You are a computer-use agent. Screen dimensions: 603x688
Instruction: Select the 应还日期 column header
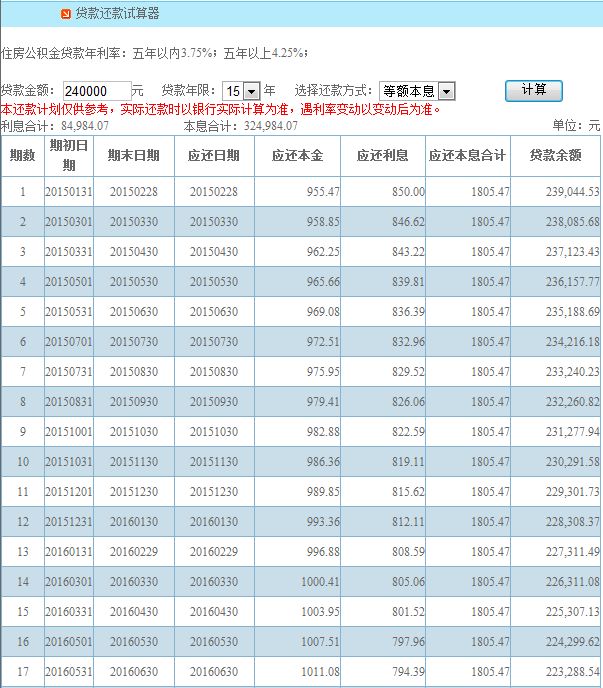214,156
